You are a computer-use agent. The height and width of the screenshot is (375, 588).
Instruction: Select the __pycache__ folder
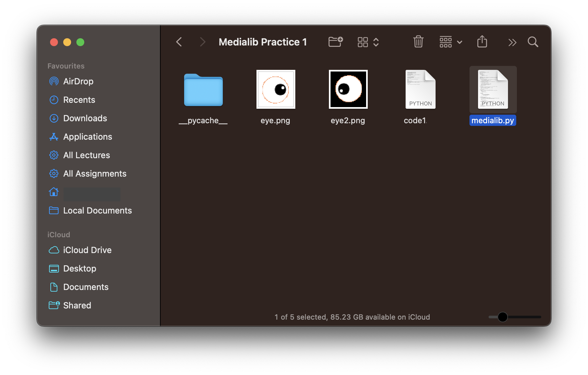pos(203,90)
